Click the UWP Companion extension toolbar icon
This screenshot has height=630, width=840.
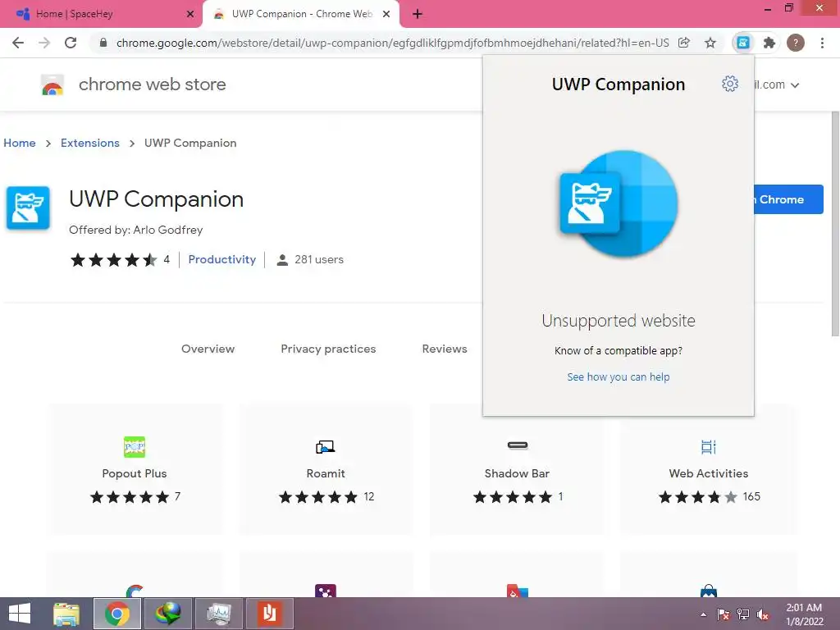coord(743,43)
